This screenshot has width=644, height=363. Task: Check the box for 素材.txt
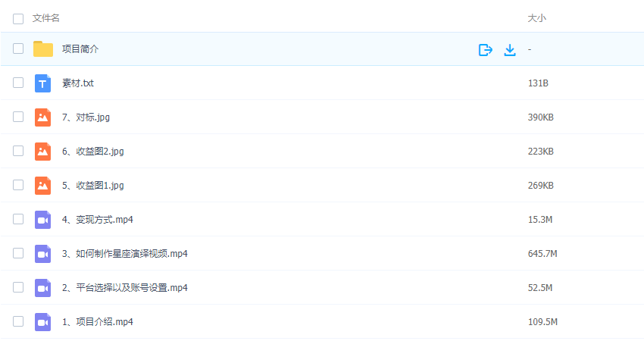18,83
